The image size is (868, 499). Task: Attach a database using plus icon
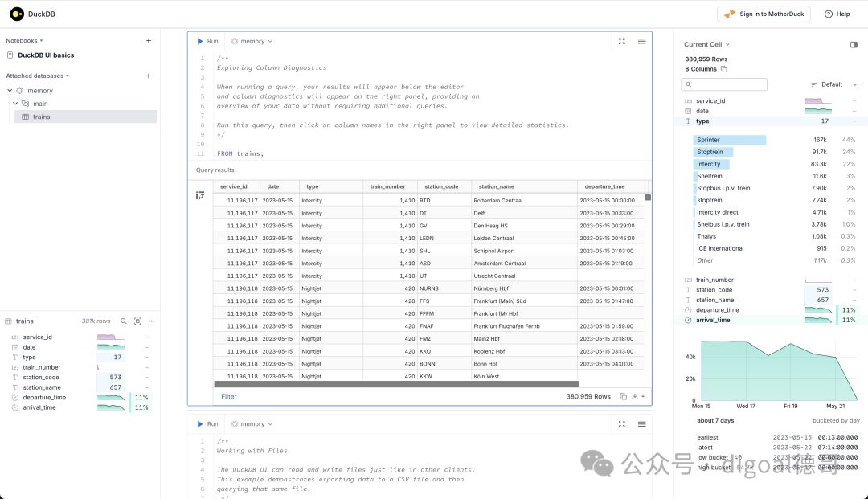149,76
